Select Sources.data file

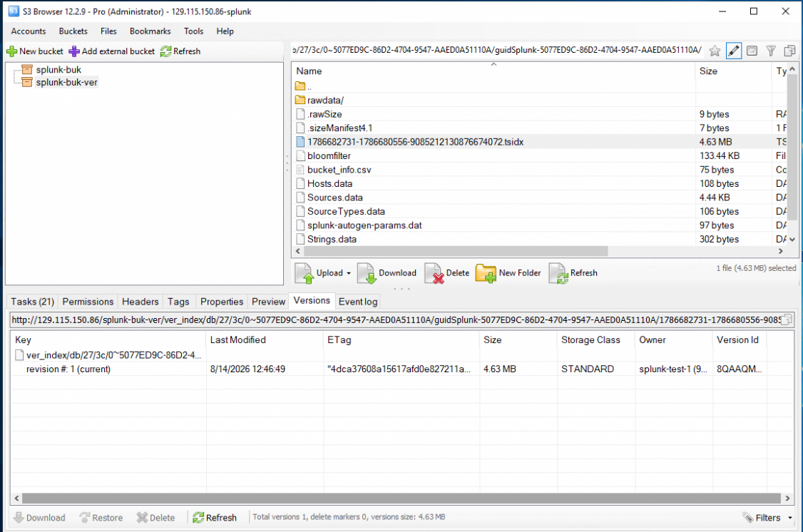point(329,197)
